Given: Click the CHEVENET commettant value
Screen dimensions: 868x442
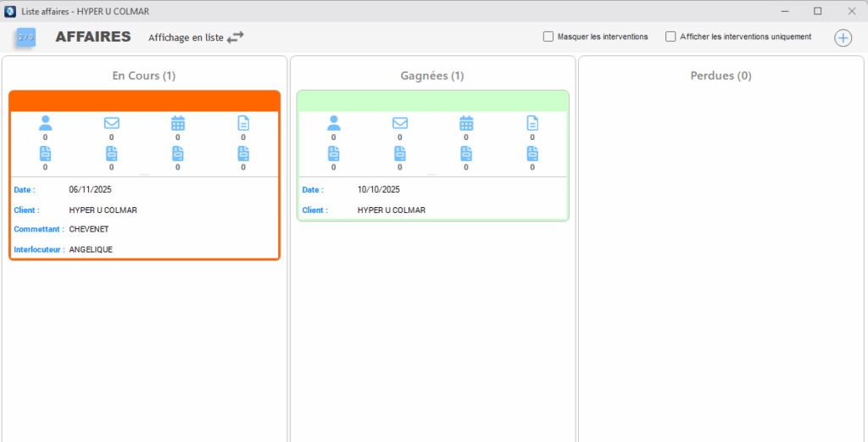Looking at the screenshot, I should [x=89, y=229].
